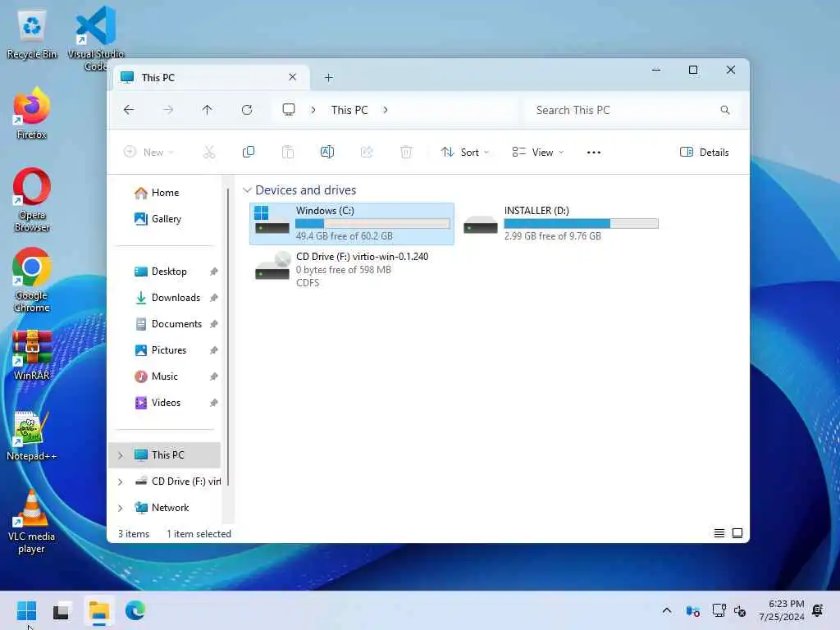Unpin Desktop using its pin icon
The height and width of the screenshot is (630, 840).
214,272
